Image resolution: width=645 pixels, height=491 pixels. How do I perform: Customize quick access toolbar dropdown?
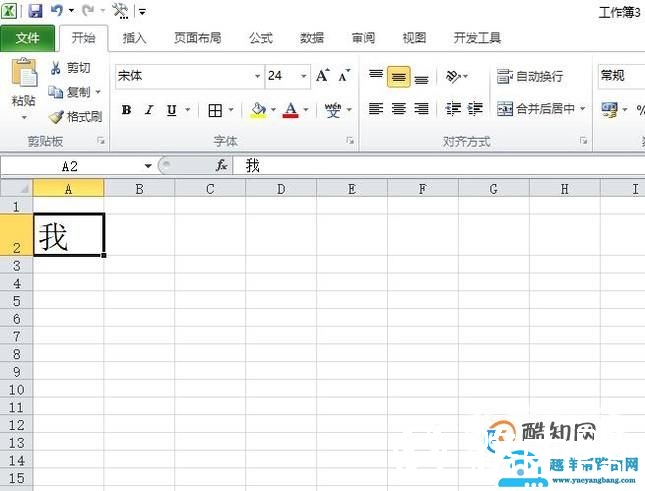coord(142,12)
